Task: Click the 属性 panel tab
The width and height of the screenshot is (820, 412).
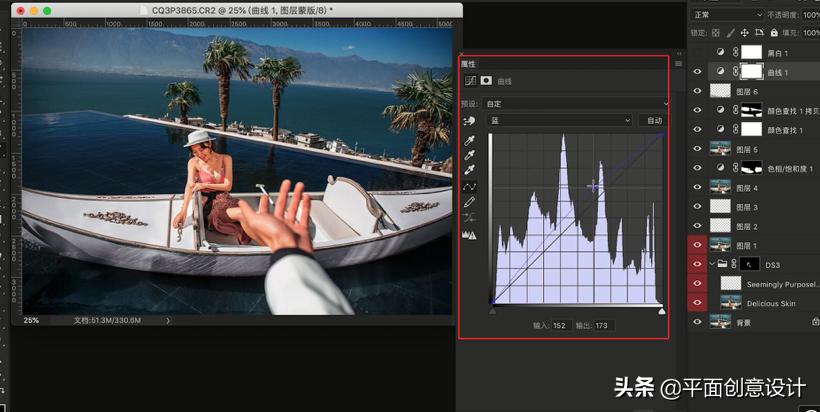Action: (468, 64)
